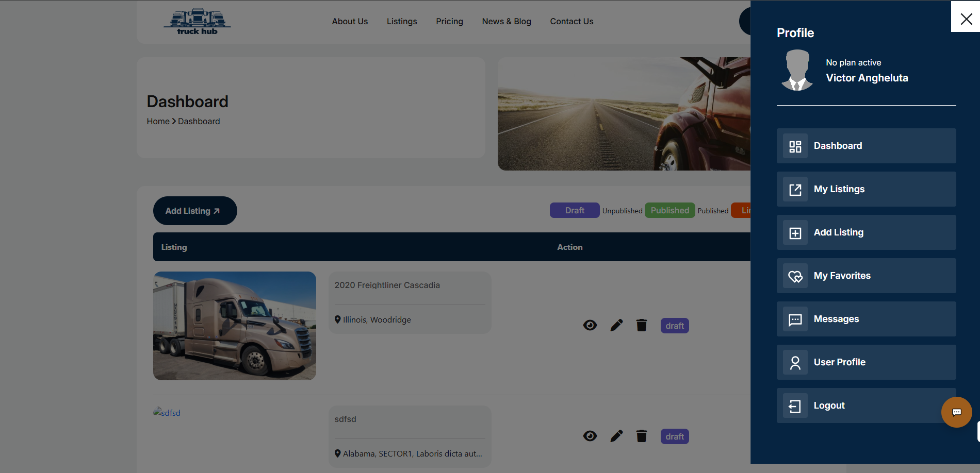View the Freightliner Cascadia listing via eye icon
Viewport: 980px width, 473px height.
pyautogui.click(x=590, y=325)
